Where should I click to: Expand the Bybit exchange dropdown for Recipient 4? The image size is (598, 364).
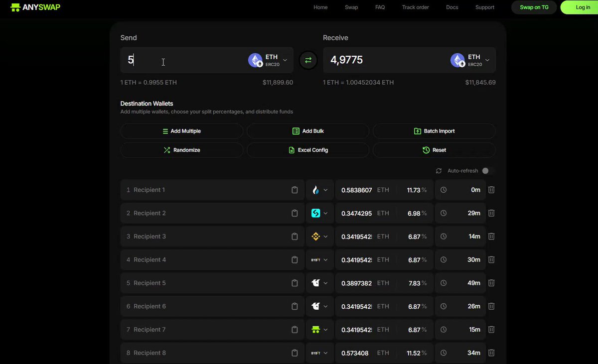click(319, 259)
